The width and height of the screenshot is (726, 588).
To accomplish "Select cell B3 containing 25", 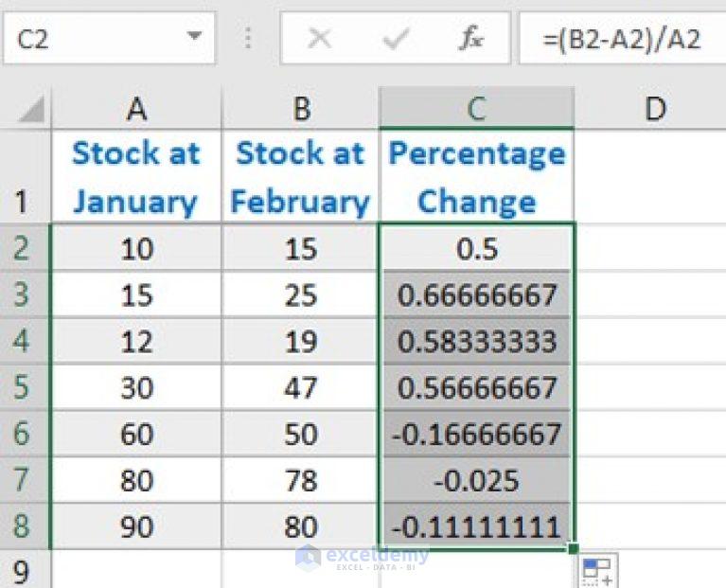I will pos(300,294).
